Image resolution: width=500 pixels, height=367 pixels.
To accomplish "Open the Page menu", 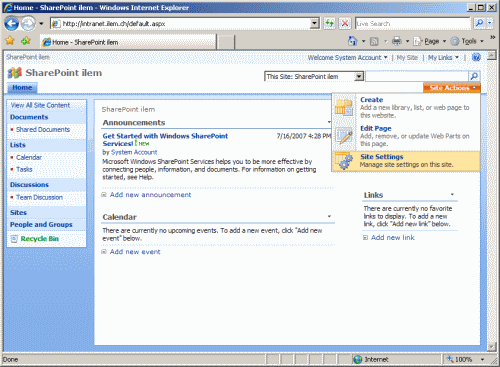I will pyautogui.click(x=430, y=41).
